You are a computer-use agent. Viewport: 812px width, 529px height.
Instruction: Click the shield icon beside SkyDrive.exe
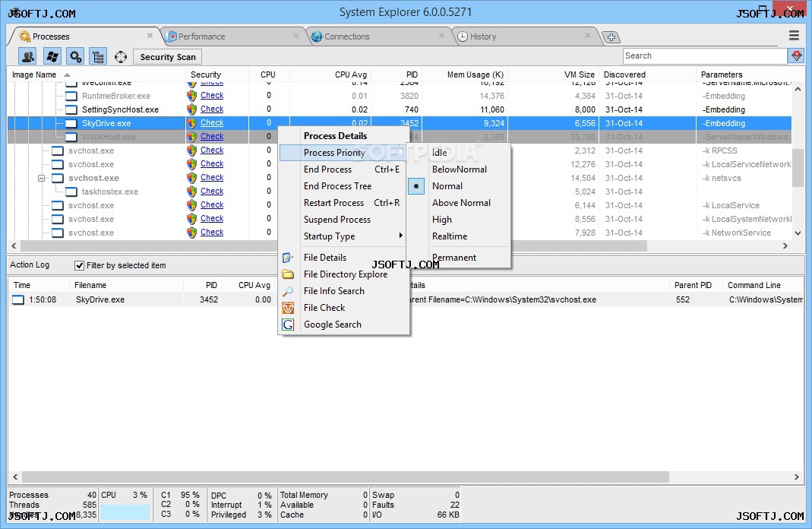191,123
